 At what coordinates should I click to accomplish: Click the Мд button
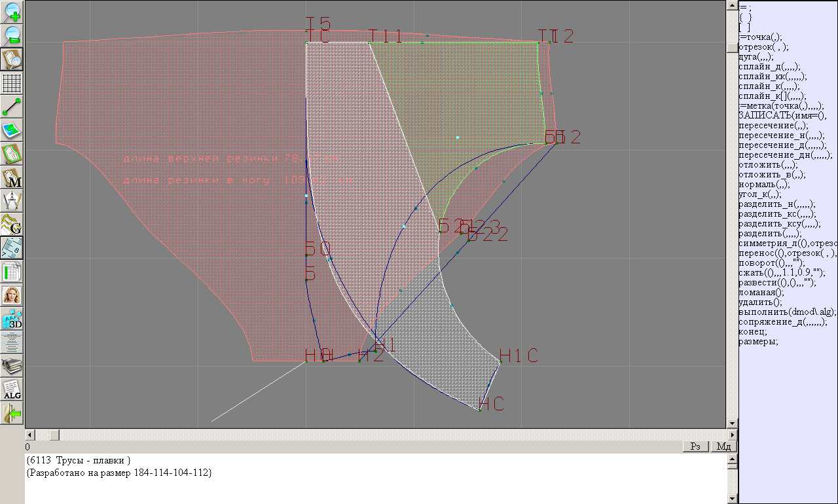tap(723, 446)
